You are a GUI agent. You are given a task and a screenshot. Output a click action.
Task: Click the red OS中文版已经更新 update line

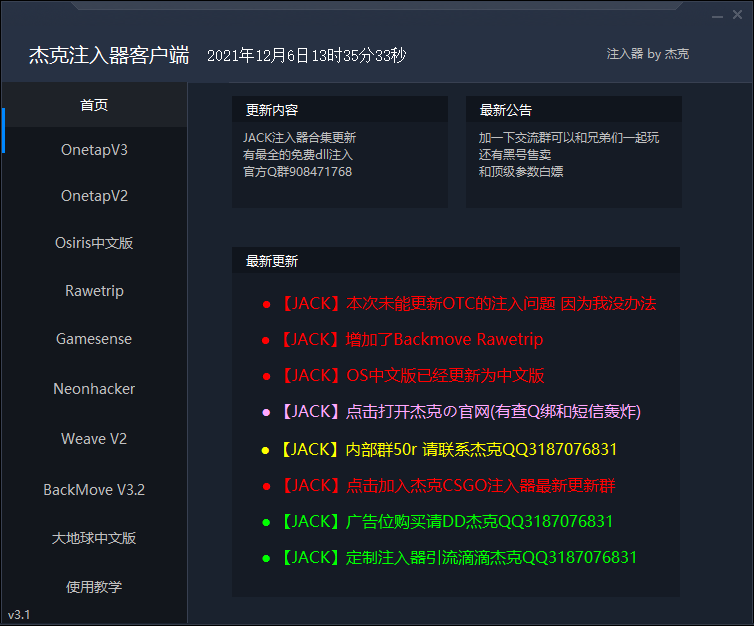411,376
